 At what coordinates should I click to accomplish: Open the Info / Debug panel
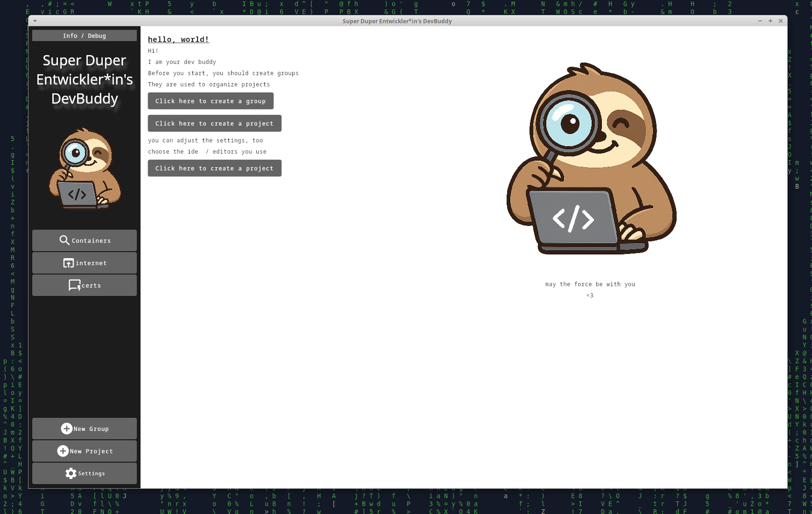pos(84,35)
